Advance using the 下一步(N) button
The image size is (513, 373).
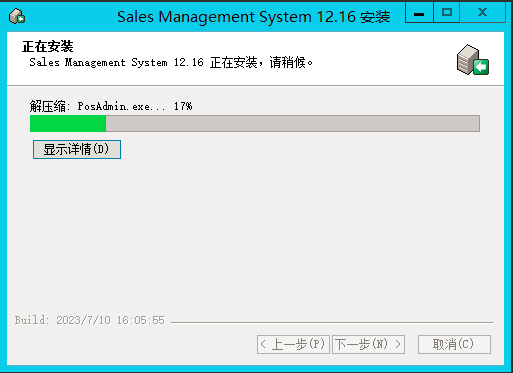369,344
